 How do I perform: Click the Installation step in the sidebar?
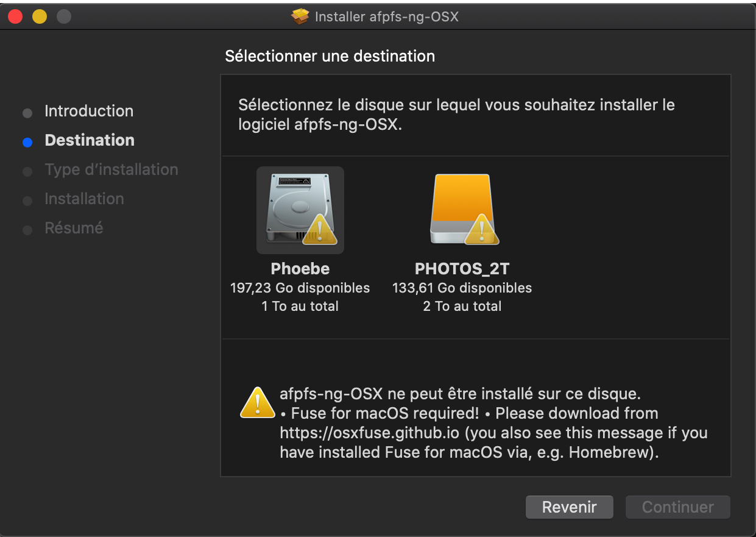point(84,199)
